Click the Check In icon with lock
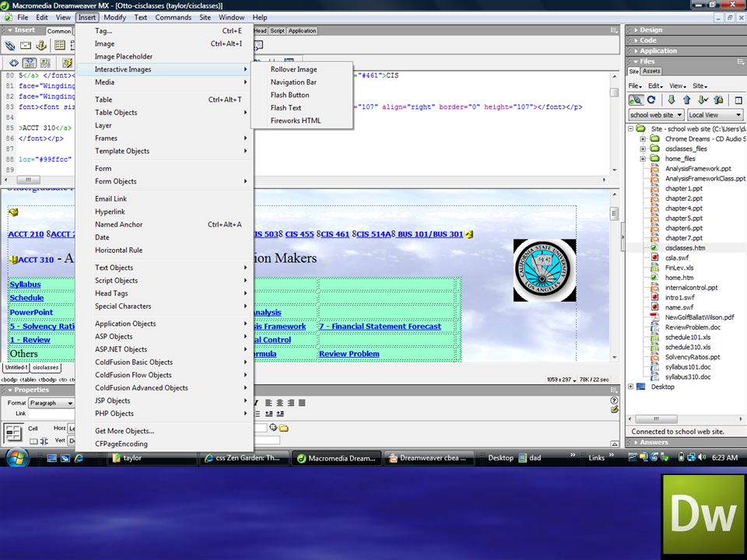 pyautogui.click(x=718, y=100)
